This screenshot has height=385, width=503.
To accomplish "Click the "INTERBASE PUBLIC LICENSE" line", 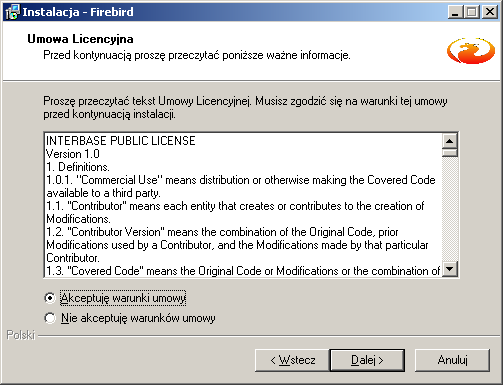I will click(121, 141).
